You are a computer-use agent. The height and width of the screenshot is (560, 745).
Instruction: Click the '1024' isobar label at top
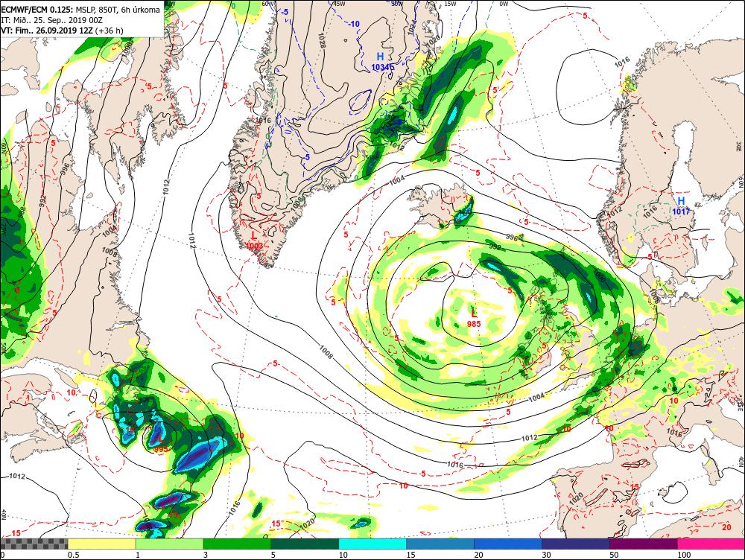coord(411,26)
